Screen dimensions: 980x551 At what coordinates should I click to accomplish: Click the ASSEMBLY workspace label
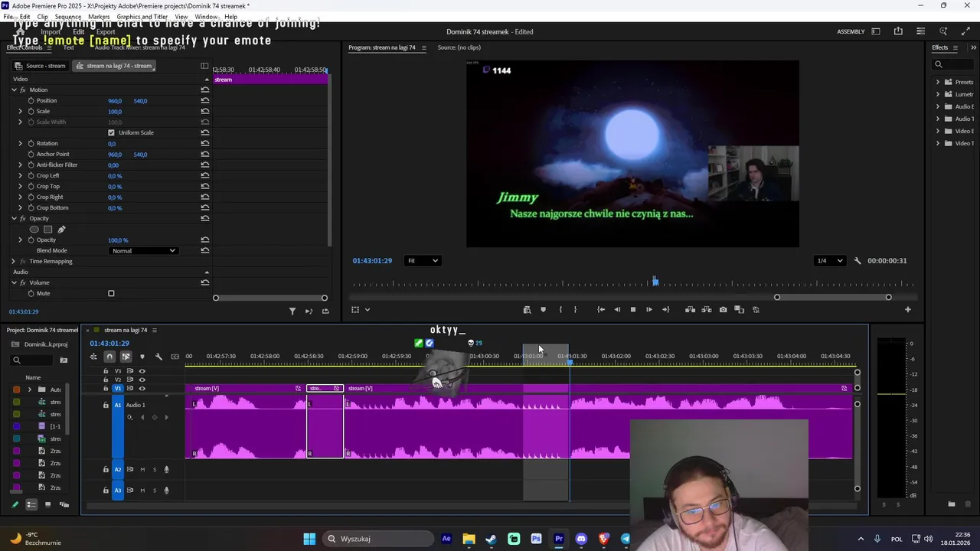851,31
